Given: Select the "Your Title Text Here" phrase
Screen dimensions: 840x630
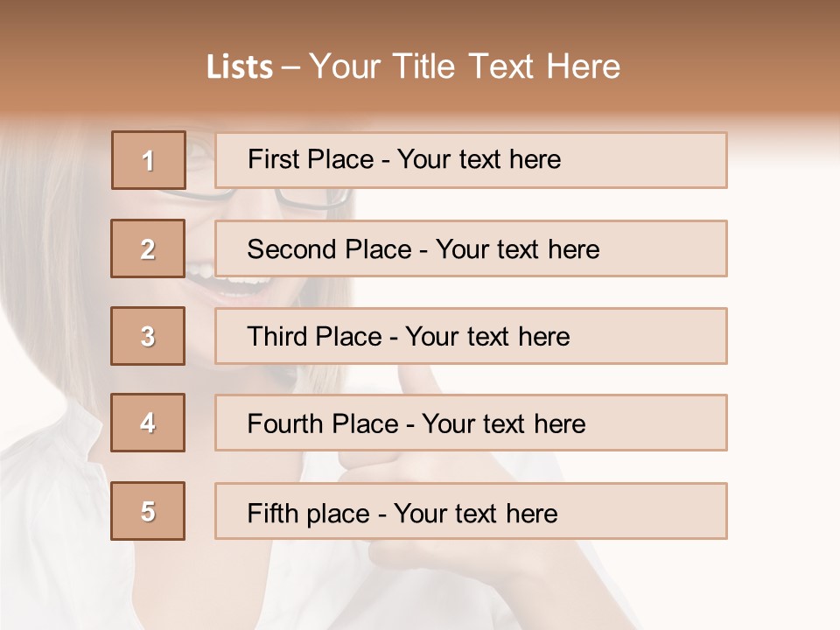Looking at the screenshot, I should [x=465, y=67].
